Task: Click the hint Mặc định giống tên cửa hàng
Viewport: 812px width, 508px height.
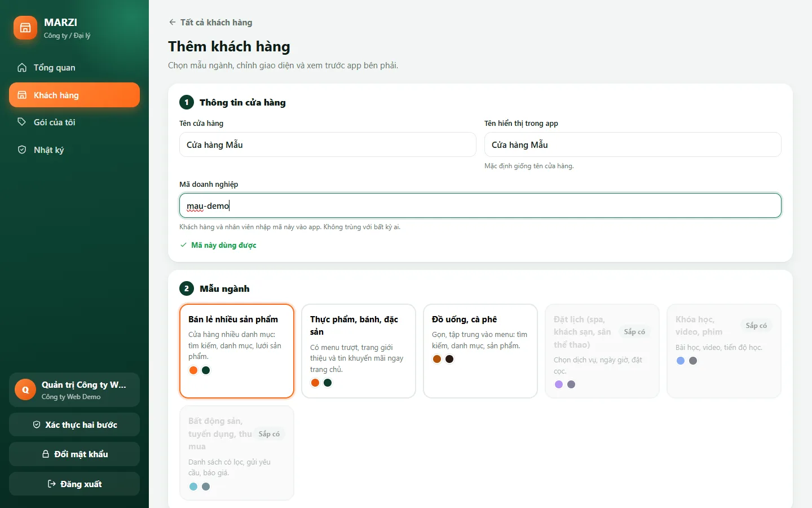Action: [x=529, y=166]
